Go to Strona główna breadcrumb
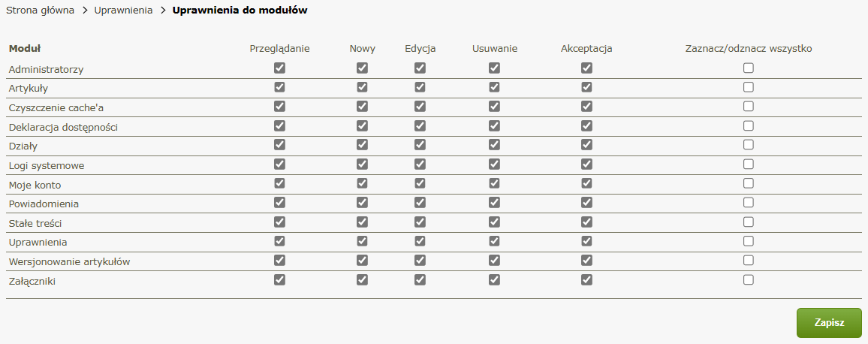Viewport: 868px width, 344px height. point(40,11)
